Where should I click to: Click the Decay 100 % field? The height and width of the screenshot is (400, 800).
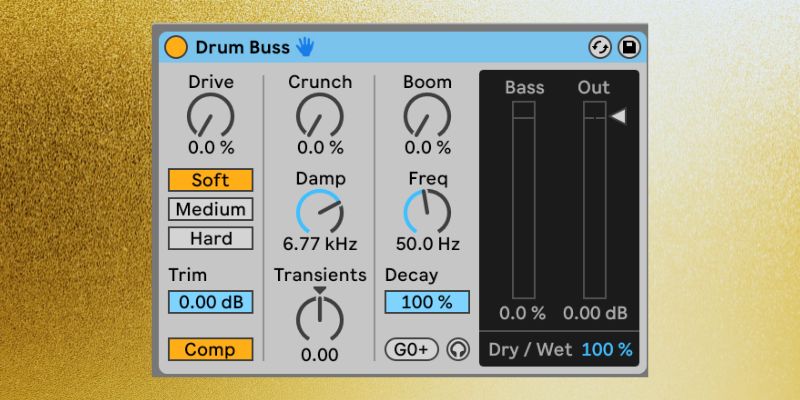427,302
